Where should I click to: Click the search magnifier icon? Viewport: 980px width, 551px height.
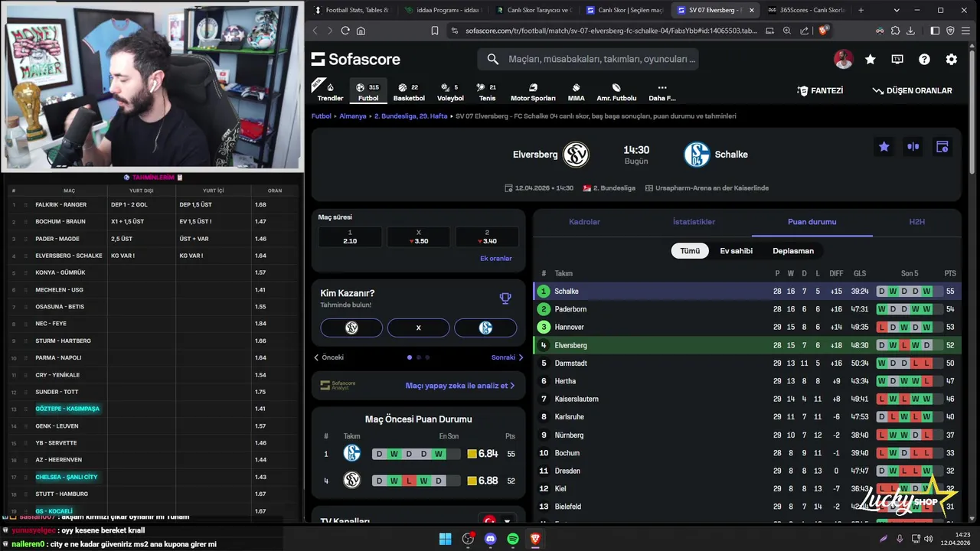point(493,59)
